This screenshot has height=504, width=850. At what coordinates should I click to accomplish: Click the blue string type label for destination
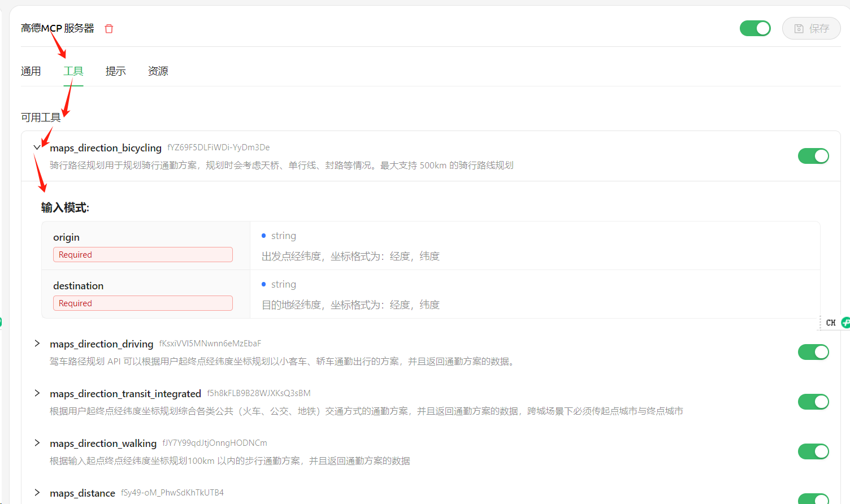(284, 284)
